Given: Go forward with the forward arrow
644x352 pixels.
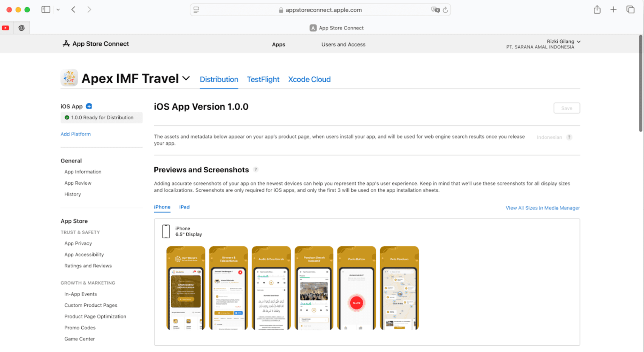Looking at the screenshot, I should click(x=89, y=9).
